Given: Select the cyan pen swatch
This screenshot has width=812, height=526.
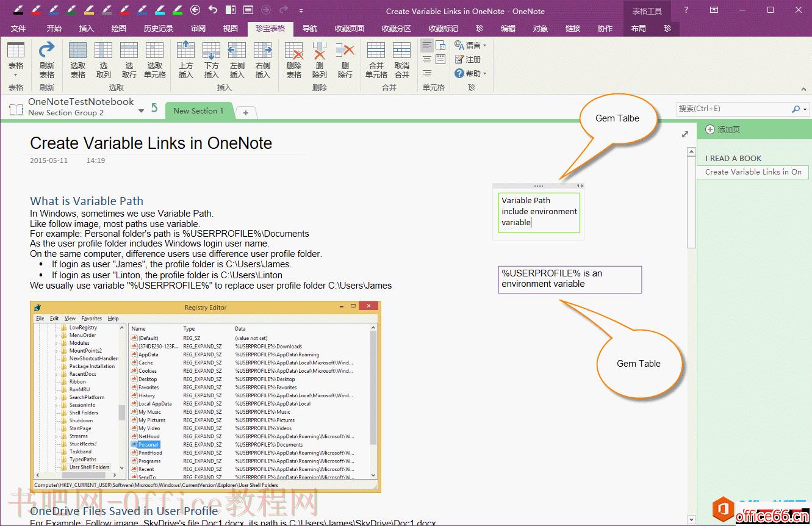Looking at the screenshot, I should pyautogui.click(x=160, y=10).
